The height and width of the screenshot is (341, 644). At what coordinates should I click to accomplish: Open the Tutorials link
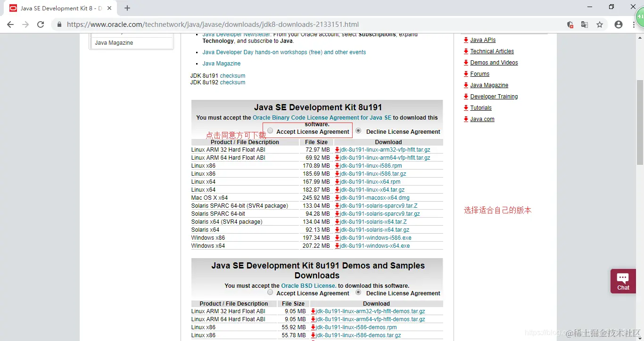click(481, 108)
